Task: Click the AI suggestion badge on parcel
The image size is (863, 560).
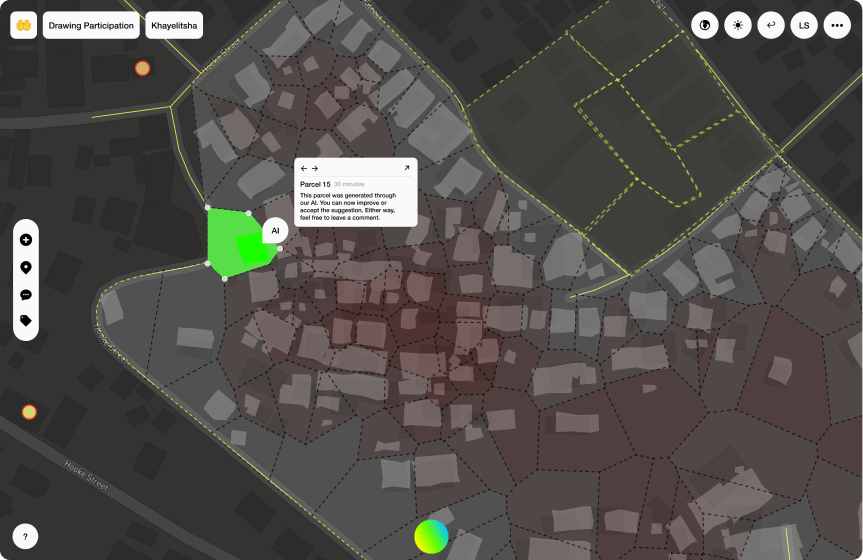Action: pos(275,230)
